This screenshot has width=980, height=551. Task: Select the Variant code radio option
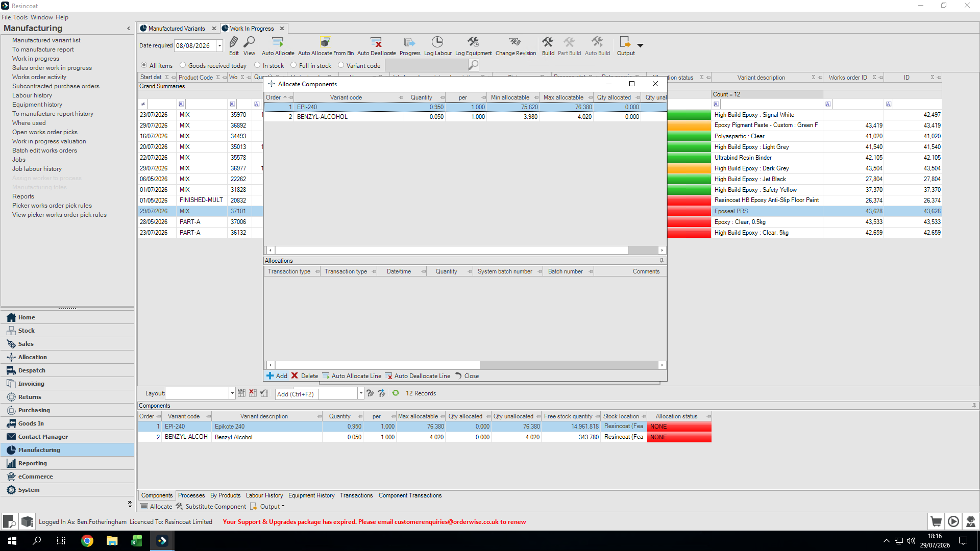point(341,65)
